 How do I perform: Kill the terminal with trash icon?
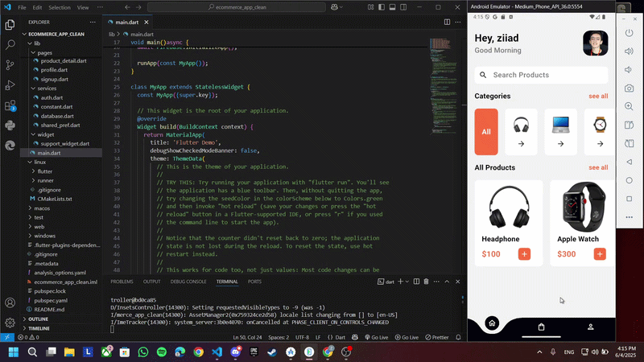(x=426, y=282)
